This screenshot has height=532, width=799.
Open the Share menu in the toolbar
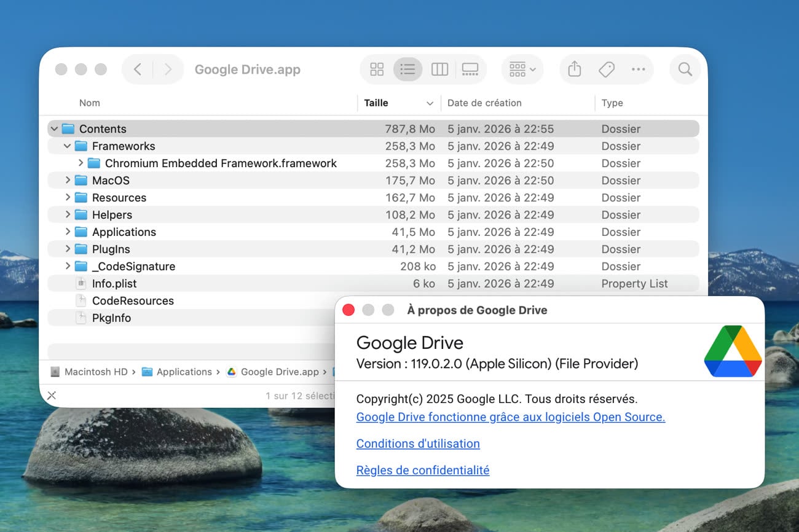coord(574,69)
